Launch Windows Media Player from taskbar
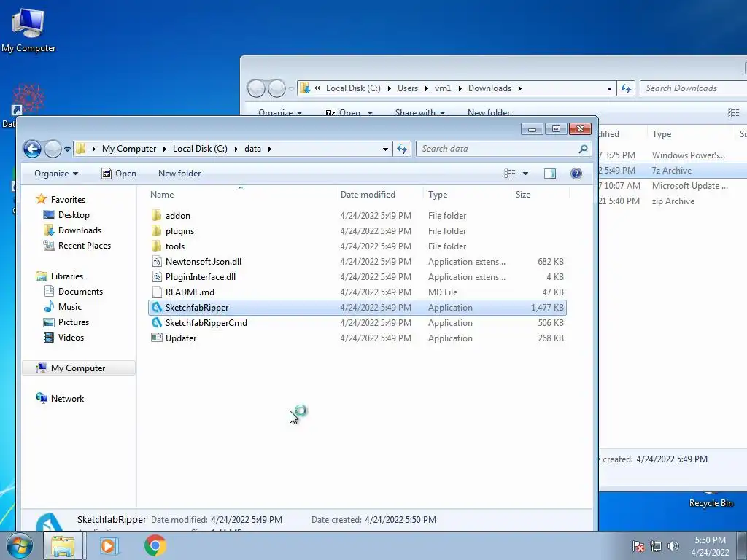This screenshot has width=747, height=560. pos(109,545)
